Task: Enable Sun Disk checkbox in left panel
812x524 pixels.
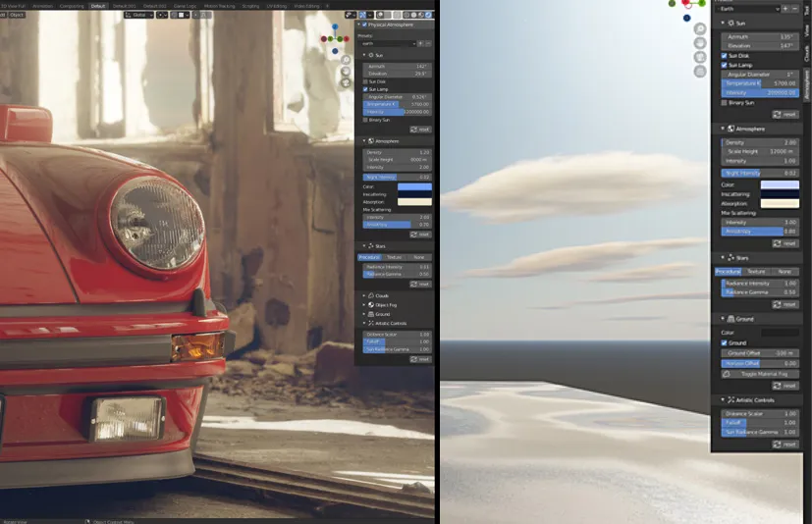Action: pos(365,81)
